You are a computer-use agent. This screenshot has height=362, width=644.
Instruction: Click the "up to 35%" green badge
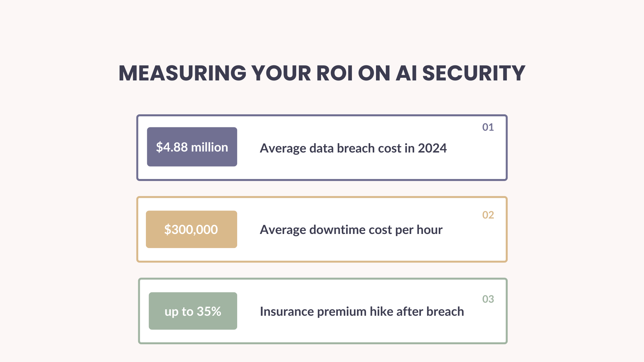click(193, 311)
